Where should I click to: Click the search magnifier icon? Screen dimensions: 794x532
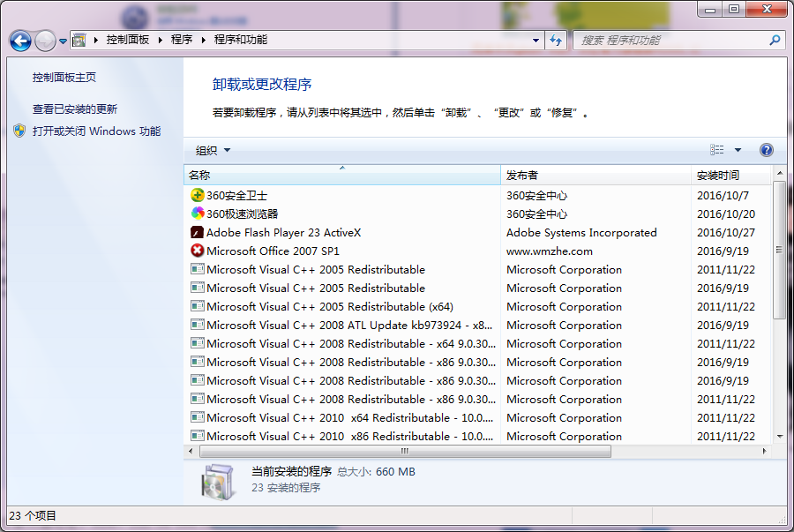point(773,40)
